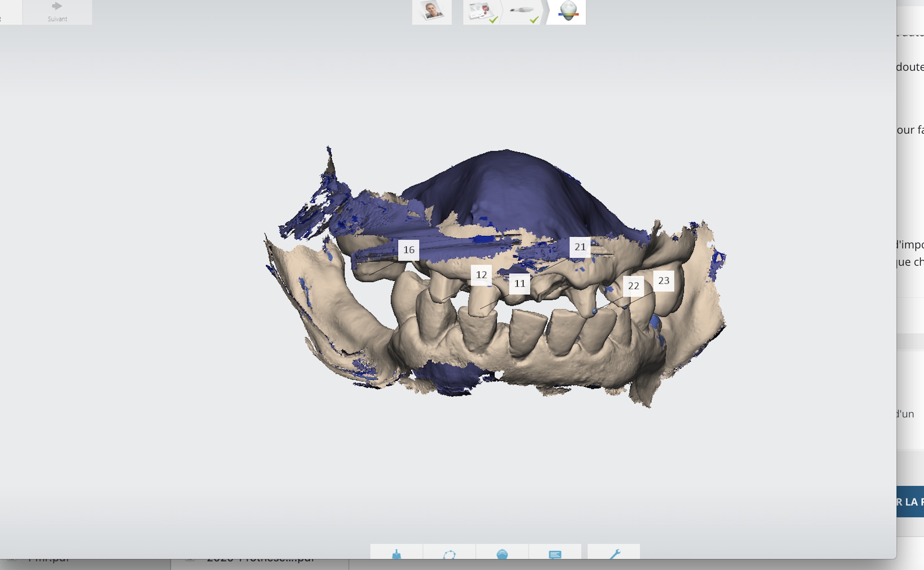Open the comments annotation tool
The height and width of the screenshot is (570, 924).
pyautogui.click(x=555, y=553)
